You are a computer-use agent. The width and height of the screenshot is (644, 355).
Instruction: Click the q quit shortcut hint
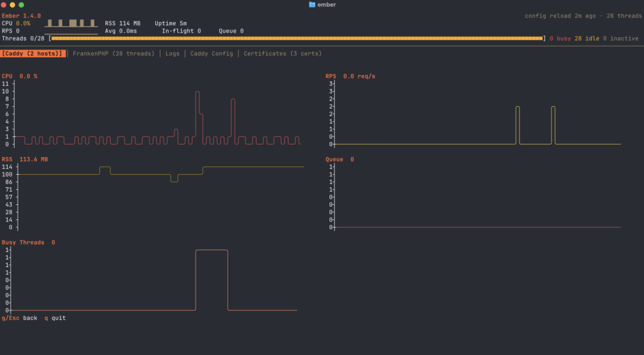pos(55,318)
